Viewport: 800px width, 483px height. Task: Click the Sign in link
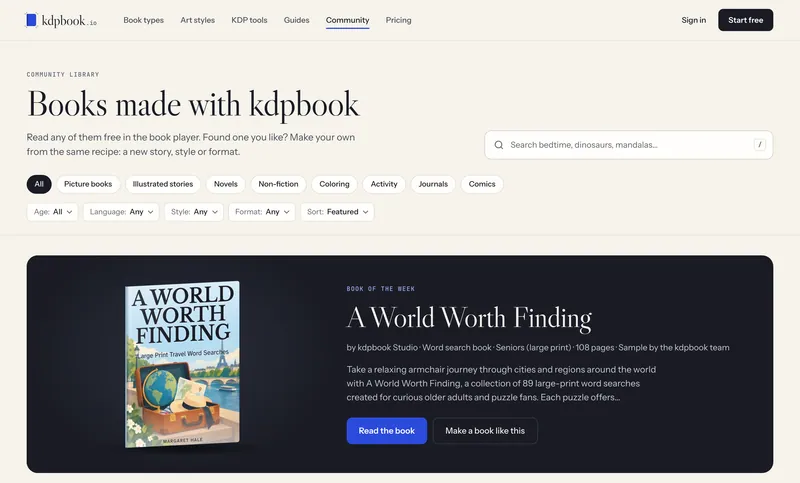coord(693,20)
